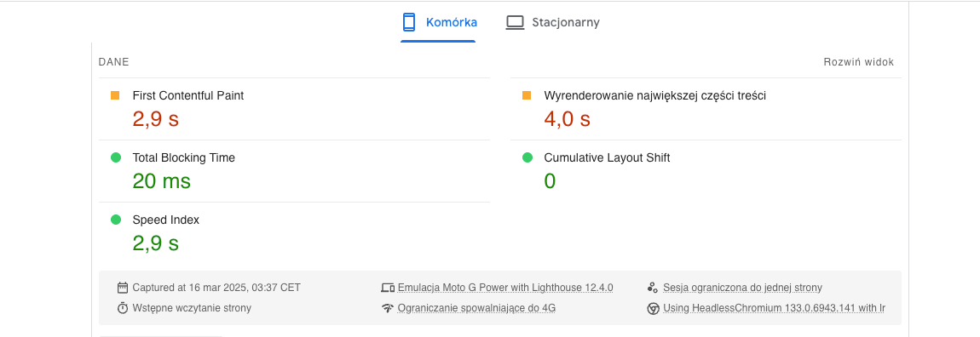980x337 pixels.
Task: Click the devices icon beside Emulacja Moto G Power
Action: (x=388, y=288)
